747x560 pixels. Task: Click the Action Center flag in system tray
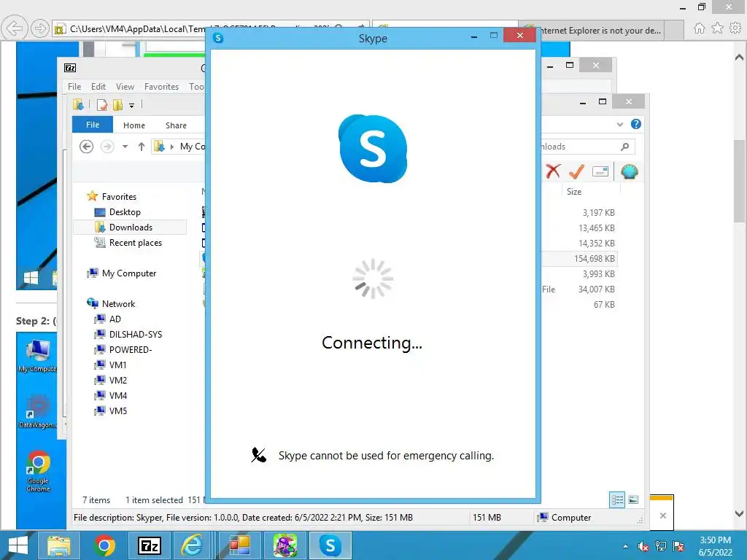click(x=679, y=546)
